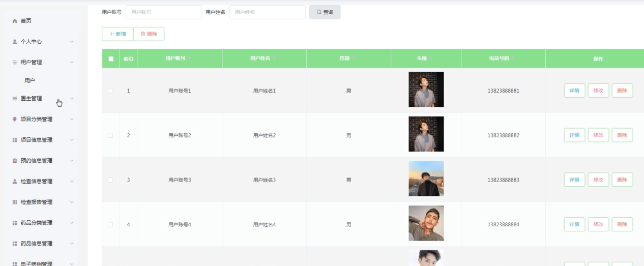Click the avatar photo in row 用户账号1
Image resolution: width=644 pixels, height=266 pixels.
coord(426,90)
